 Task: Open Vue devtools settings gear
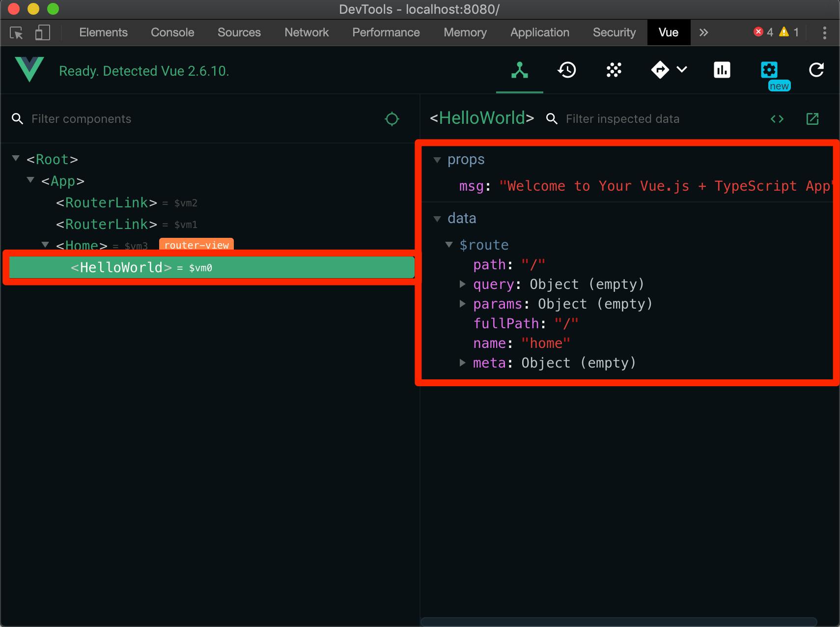pos(768,70)
